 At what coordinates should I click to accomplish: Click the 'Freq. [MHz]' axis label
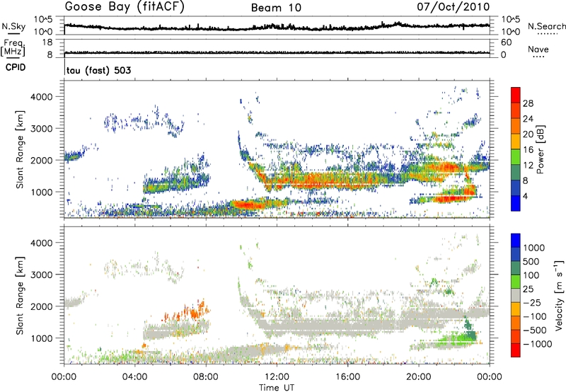tap(13, 48)
